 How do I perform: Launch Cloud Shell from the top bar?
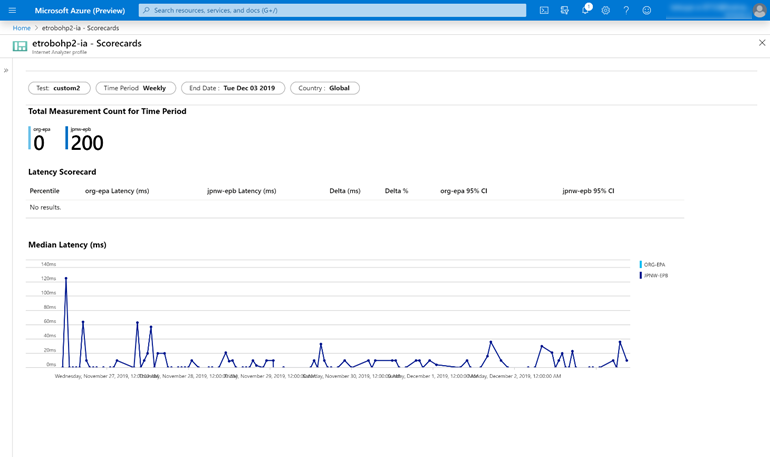544,10
